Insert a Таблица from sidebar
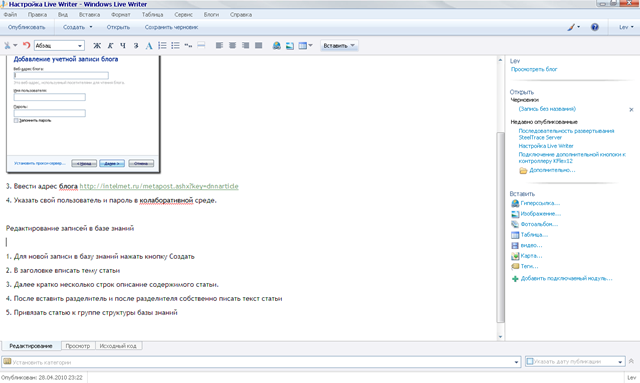The image size is (640, 383). tap(529, 235)
